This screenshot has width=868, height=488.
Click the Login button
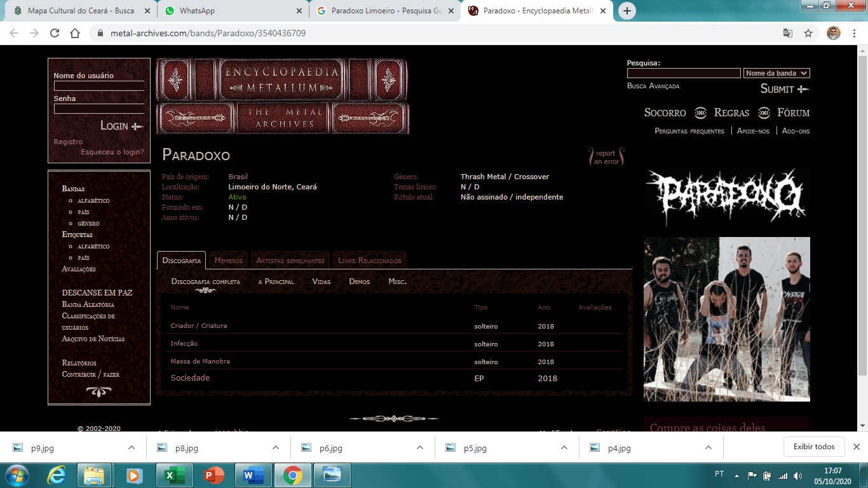tap(121, 126)
